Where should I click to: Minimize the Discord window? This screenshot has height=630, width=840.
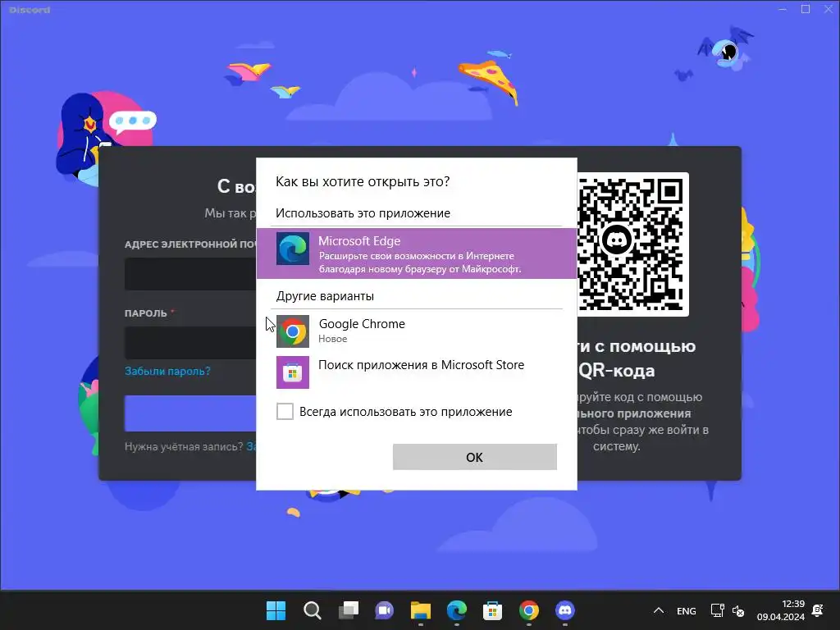(x=783, y=9)
